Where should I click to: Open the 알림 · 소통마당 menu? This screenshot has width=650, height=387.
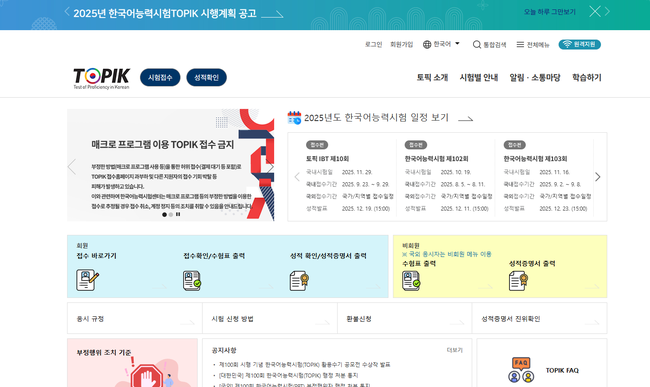pos(535,77)
